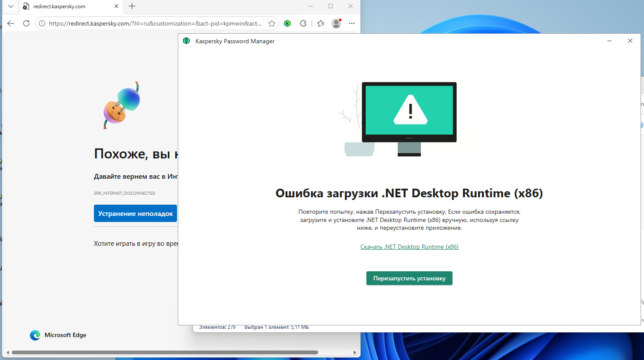Reload the redirect.kaspersky.com page
Screen dimensions: 644x360
click(x=26, y=23)
